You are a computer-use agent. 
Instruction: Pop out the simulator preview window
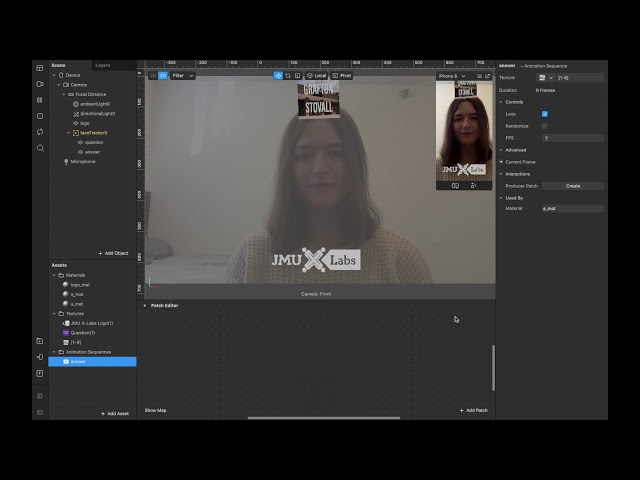(x=487, y=76)
